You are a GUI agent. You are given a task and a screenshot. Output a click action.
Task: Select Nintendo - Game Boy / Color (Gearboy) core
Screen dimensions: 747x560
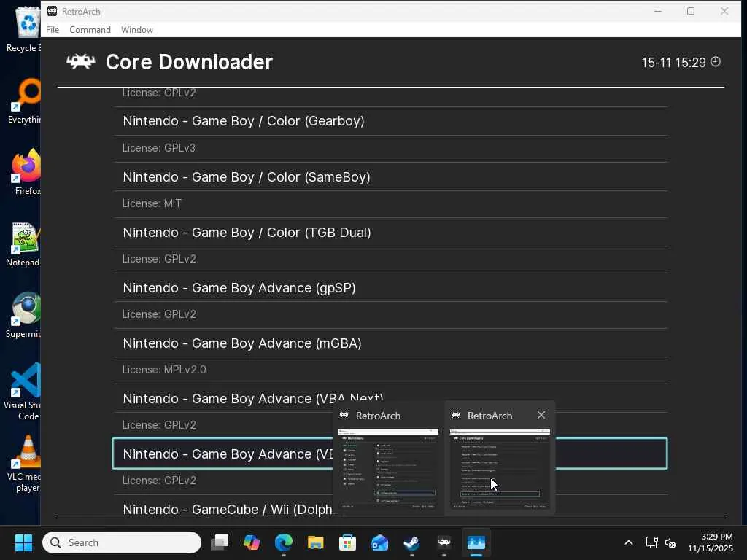[x=391, y=121]
